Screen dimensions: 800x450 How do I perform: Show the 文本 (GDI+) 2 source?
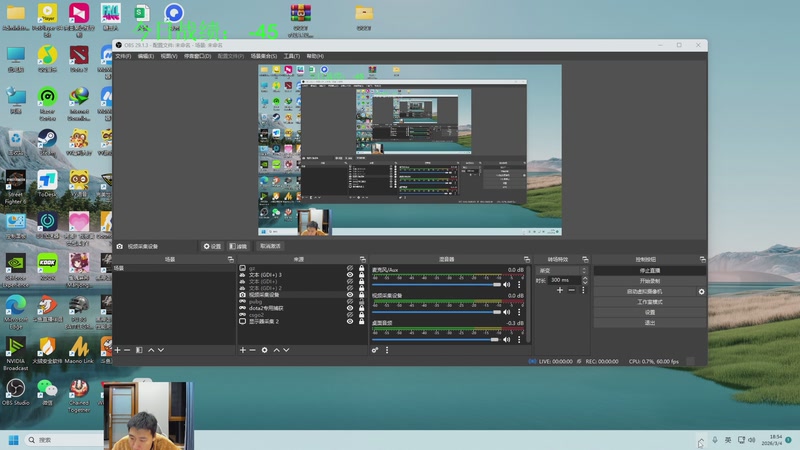[350, 288]
